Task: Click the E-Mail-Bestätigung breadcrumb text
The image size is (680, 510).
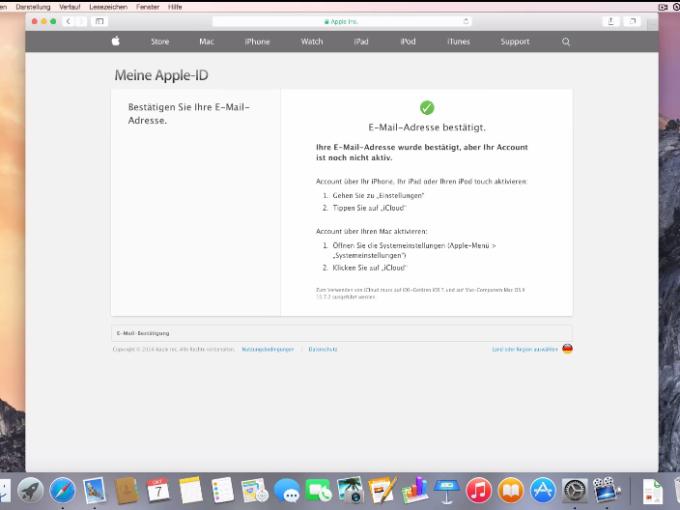Action: (x=143, y=333)
